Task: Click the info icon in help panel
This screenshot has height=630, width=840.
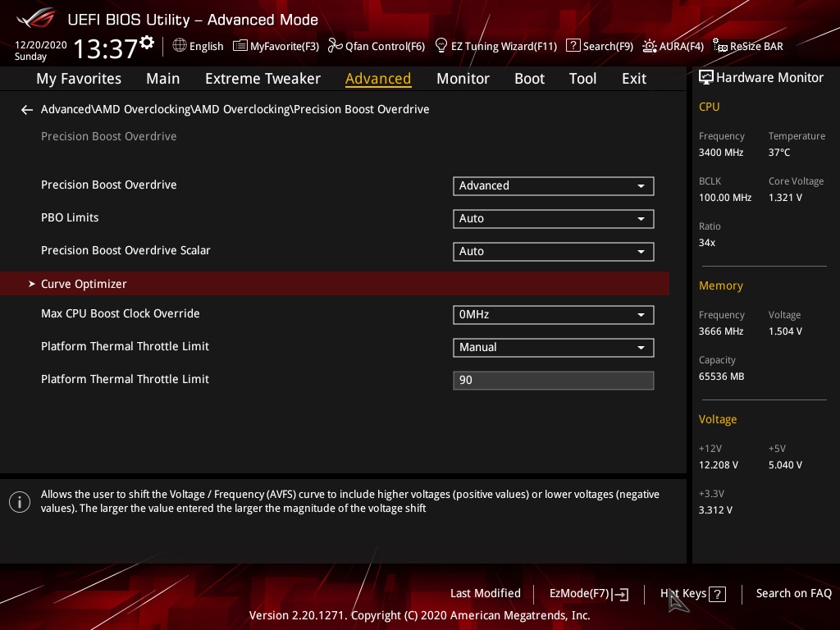Action: tap(20, 502)
